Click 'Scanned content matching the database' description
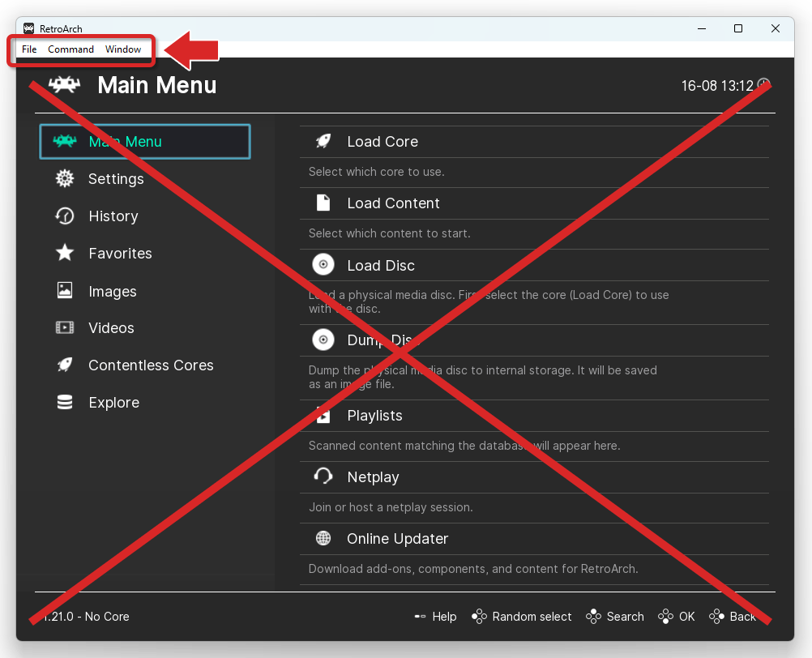Image resolution: width=812 pixels, height=658 pixels. pos(464,446)
